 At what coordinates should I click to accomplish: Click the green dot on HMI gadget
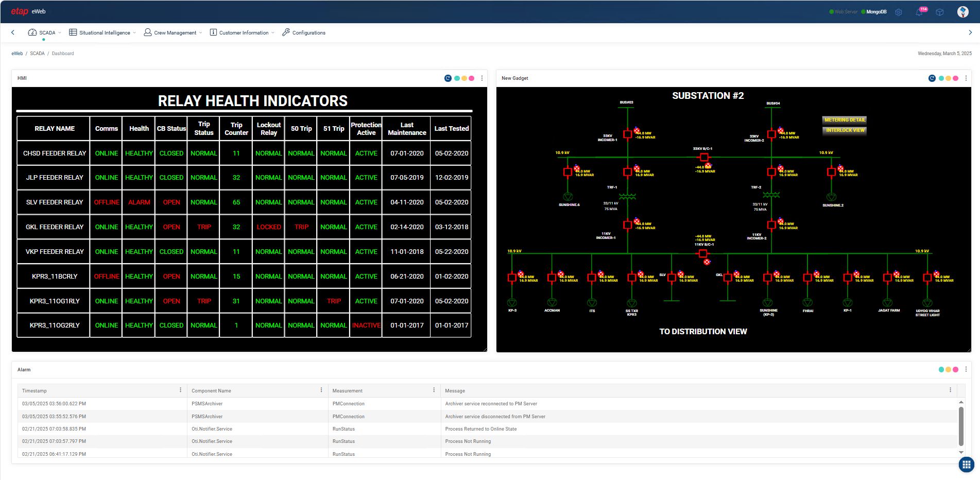(457, 78)
